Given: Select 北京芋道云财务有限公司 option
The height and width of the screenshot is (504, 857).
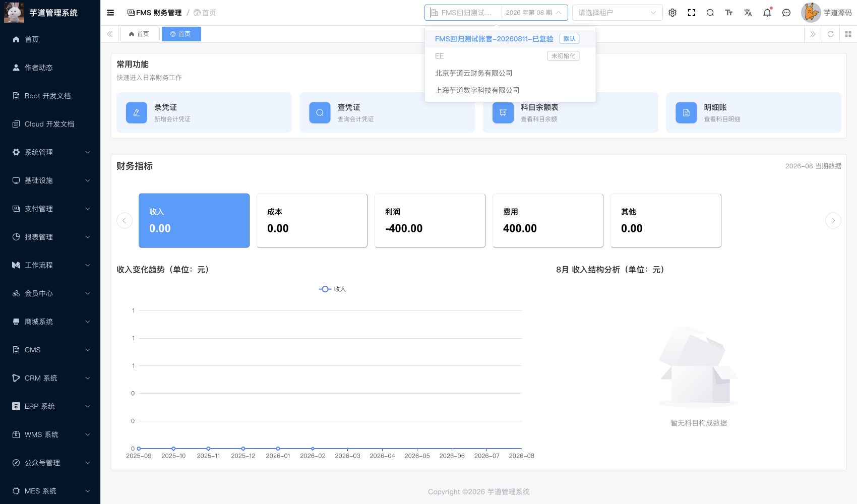Looking at the screenshot, I should 510,73.
